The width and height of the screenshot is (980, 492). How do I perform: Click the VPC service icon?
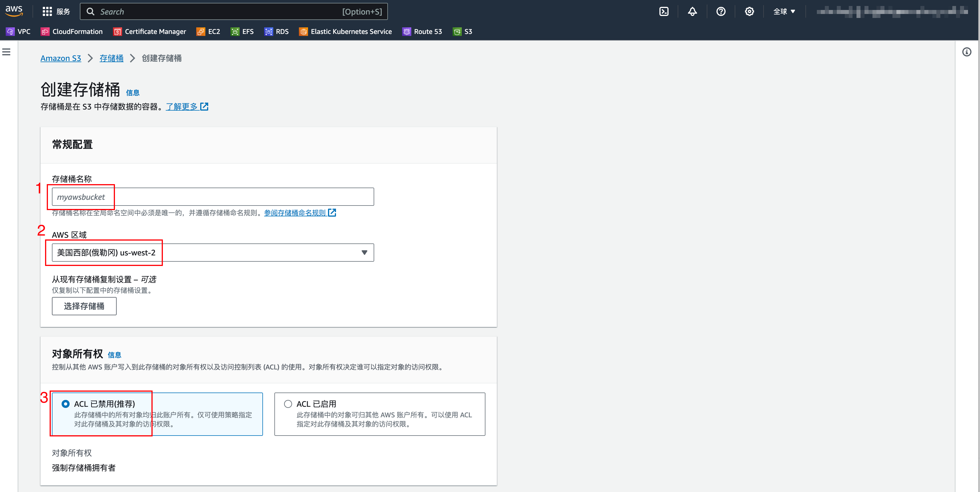[10, 32]
